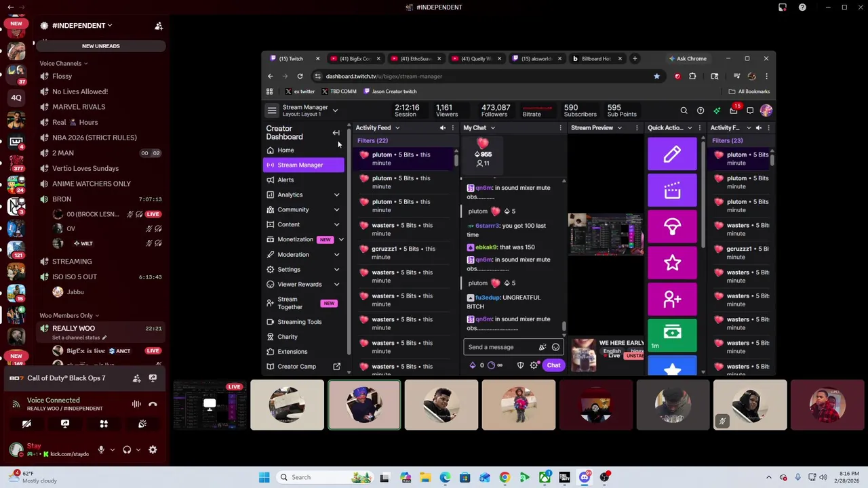This screenshot has height=488, width=868.
Task: Open Discord user settings gear
Action: pos(153,449)
